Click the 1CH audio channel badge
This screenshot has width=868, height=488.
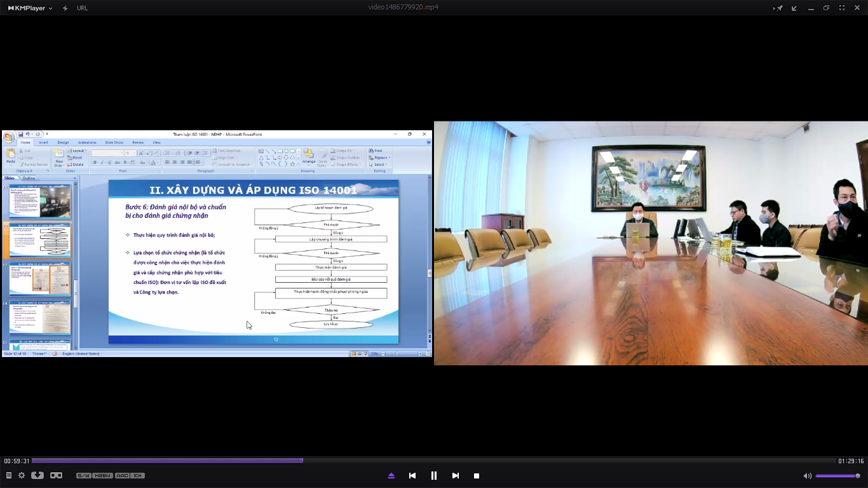pyautogui.click(x=138, y=475)
